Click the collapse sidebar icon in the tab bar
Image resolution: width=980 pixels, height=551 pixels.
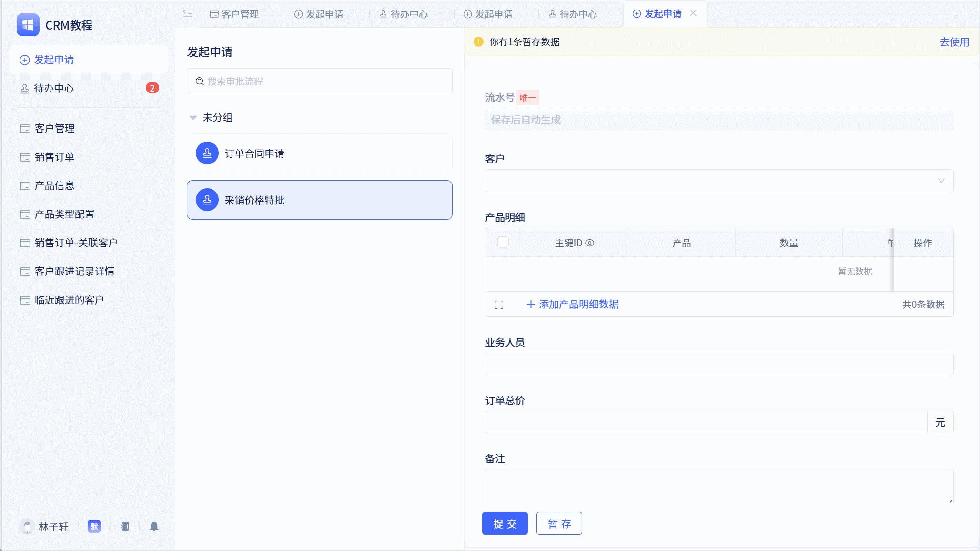click(187, 14)
